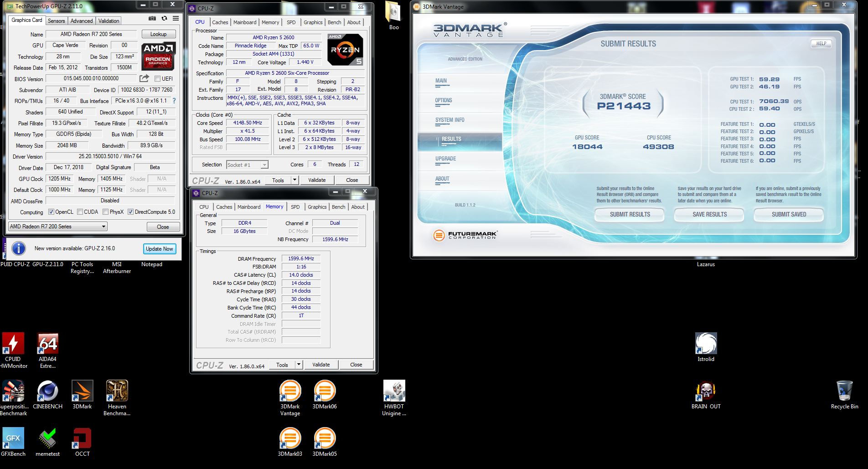Click Update Now button

159,249
